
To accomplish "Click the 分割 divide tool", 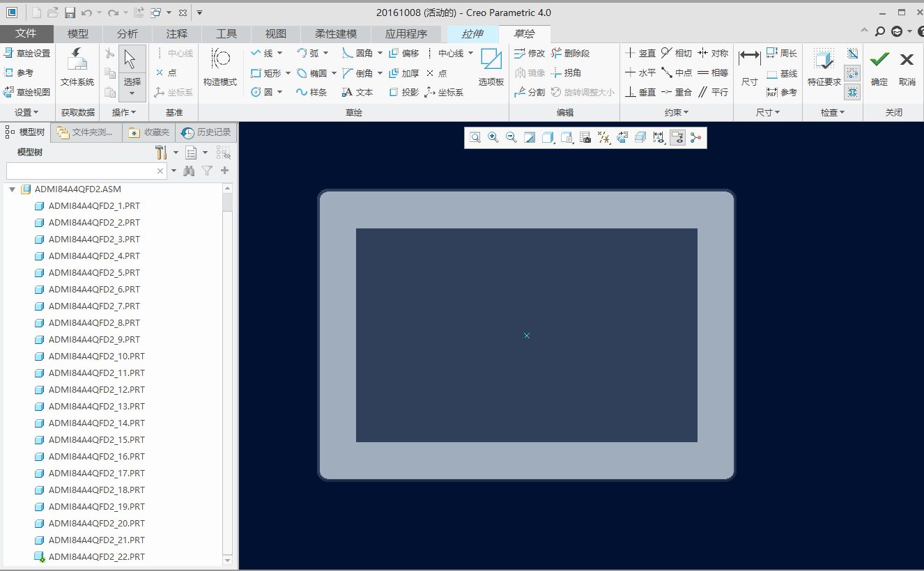I will (x=530, y=92).
